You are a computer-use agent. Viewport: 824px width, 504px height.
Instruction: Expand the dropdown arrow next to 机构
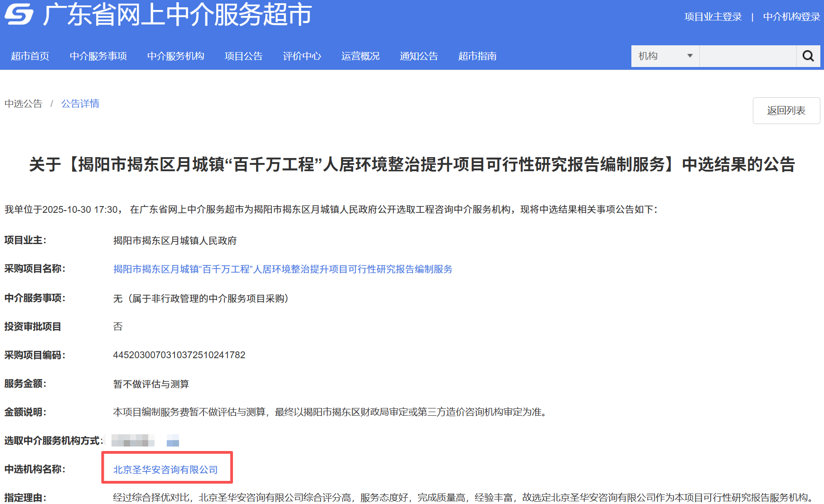click(690, 56)
